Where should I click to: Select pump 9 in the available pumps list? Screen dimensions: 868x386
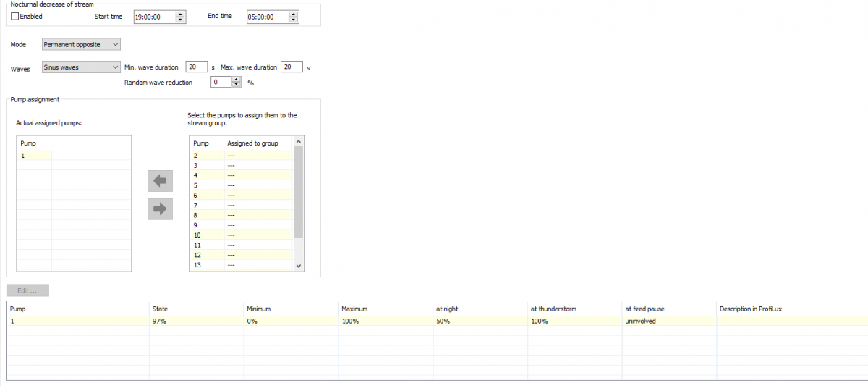pyautogui.click(x=242, y=225)
